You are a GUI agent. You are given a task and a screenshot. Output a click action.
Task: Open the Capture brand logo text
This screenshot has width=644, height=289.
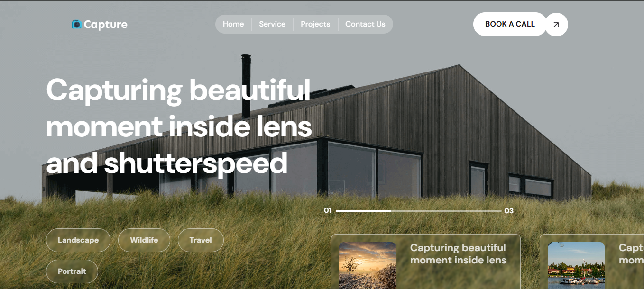point(106,24)
